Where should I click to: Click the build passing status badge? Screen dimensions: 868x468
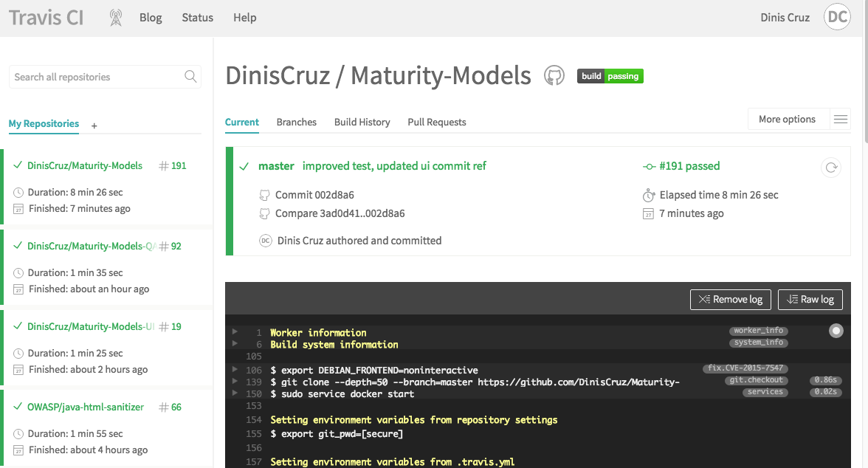coord(610,76)
